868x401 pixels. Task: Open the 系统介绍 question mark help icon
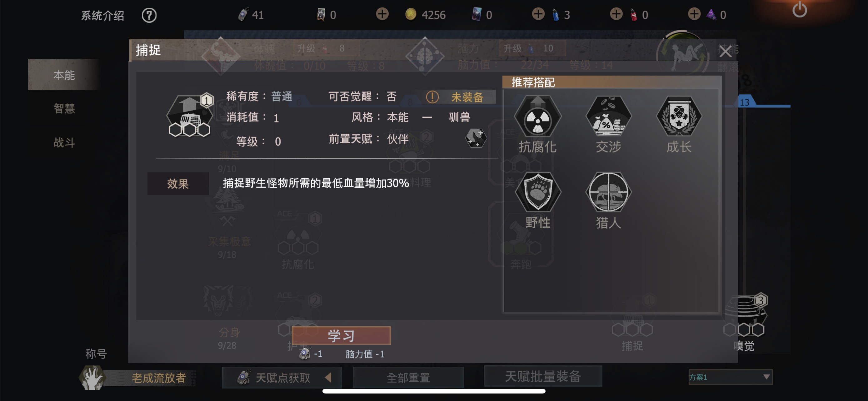click(149, 15)
